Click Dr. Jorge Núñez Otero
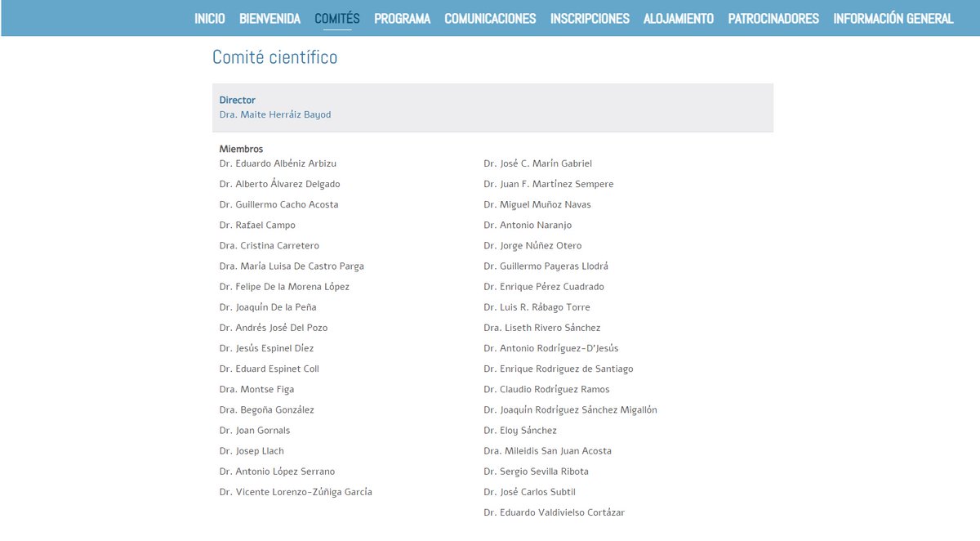Image resolution: width=980 pixels, height=541 pixels. (532, 245)
